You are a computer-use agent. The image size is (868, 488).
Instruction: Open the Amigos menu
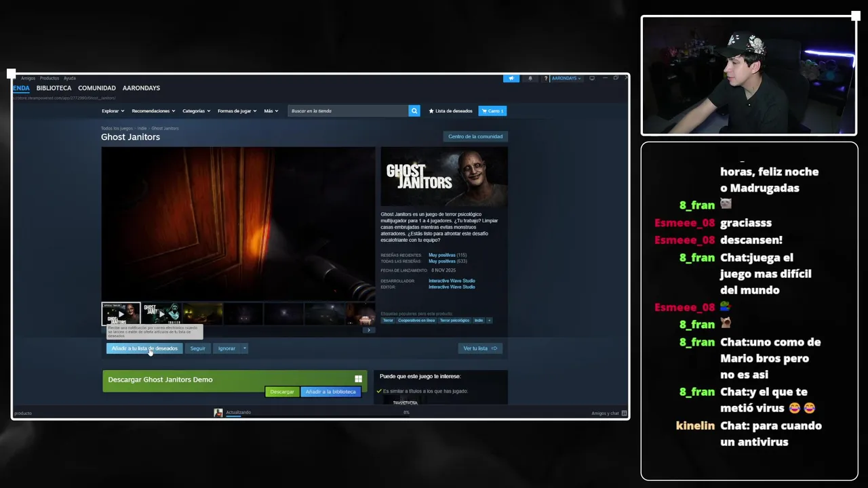pyautogui.click(x=28, y=78)
